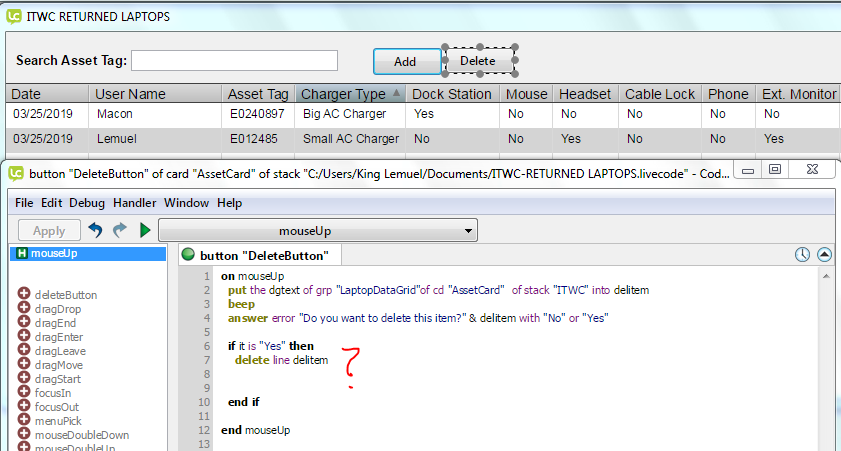The height and width of the screenshot is (451, 841).
Task: Add the menuPick handler via plus icon
Action: point(24,421)
